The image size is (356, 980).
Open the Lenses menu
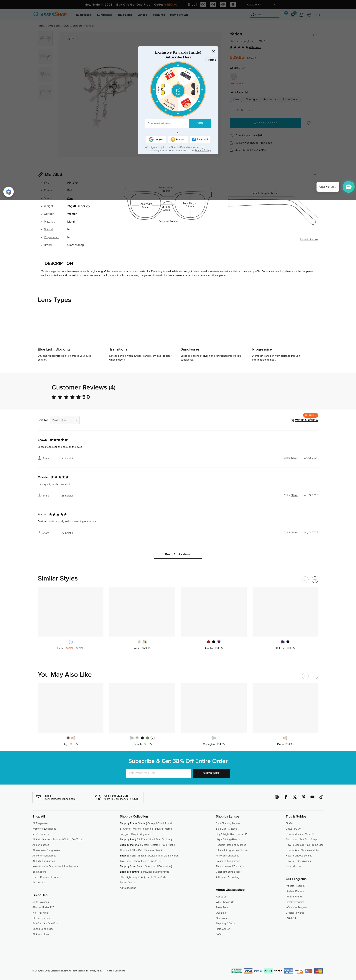pyautogui.click(x=142, y=15)
